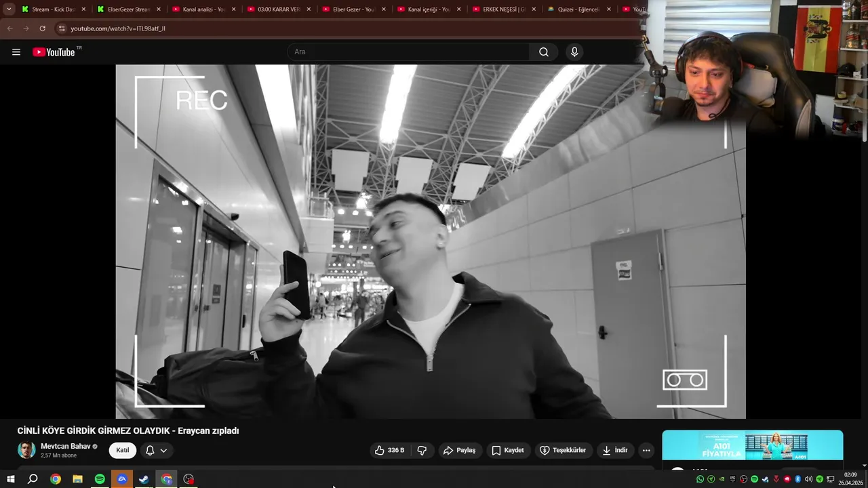Screen dimensions: 868x488
Task: Switch to the Quizei - Eğlenceli tab
Action: pyautogui.click(x=578, y=9)
